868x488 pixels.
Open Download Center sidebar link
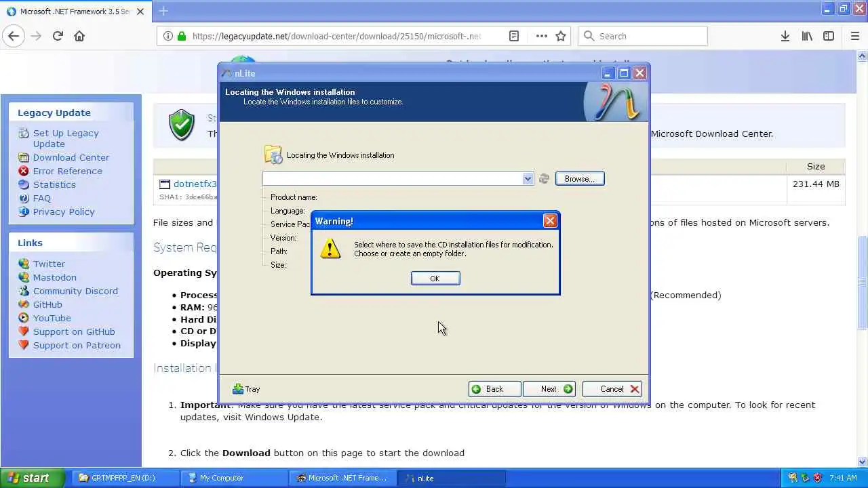[71, 157]
